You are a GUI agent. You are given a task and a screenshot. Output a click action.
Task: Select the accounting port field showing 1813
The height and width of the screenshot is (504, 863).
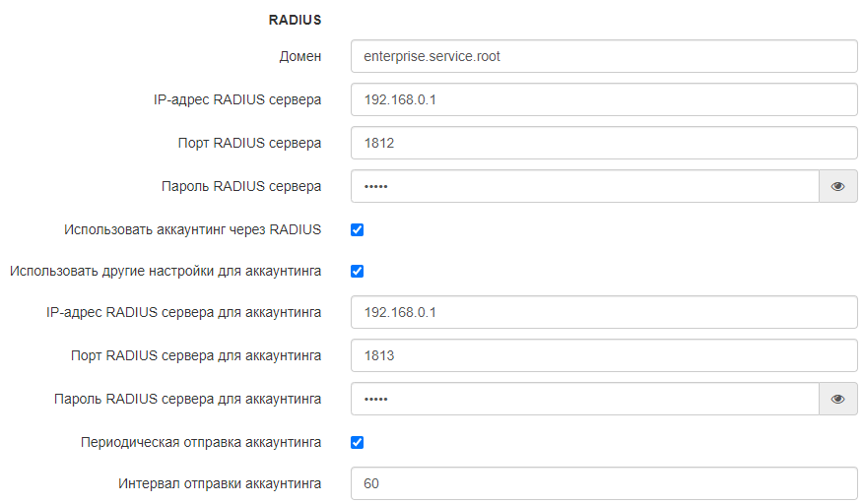(603, 355)
